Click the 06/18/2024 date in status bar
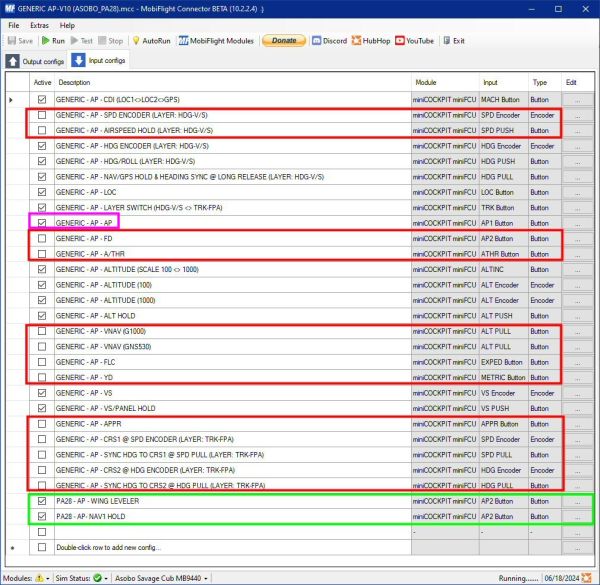Screen dimensions: 600x585 (562, 578)
